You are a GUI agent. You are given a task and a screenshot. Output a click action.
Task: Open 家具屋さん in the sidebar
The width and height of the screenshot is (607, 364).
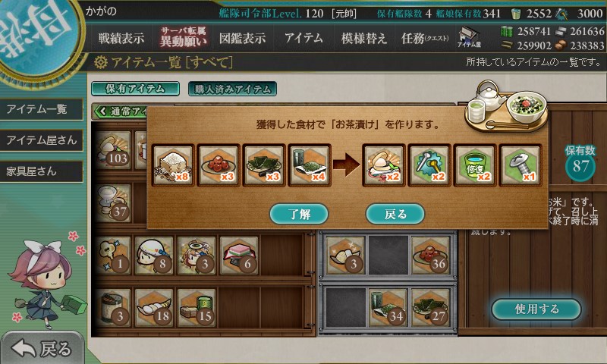42,171
